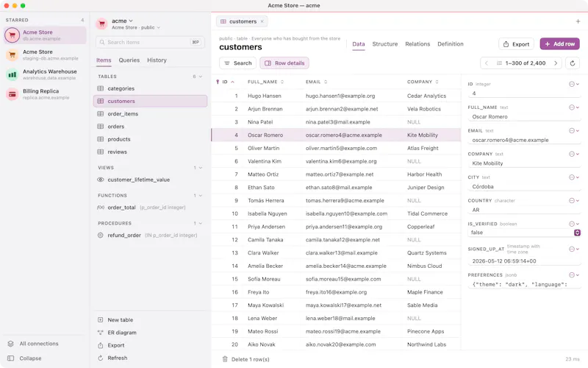Create a New table
The height and width of the screenshot is (368, 588).
coord(115,320)
